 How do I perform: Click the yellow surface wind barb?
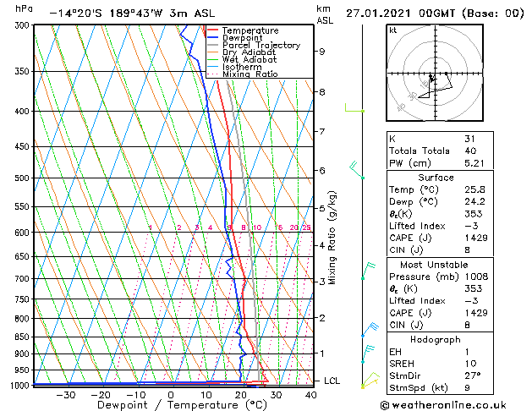370,381
